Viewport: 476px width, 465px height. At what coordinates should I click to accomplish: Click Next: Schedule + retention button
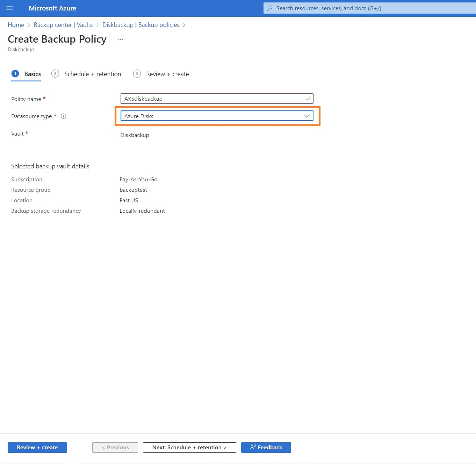[x=189, y=448]
